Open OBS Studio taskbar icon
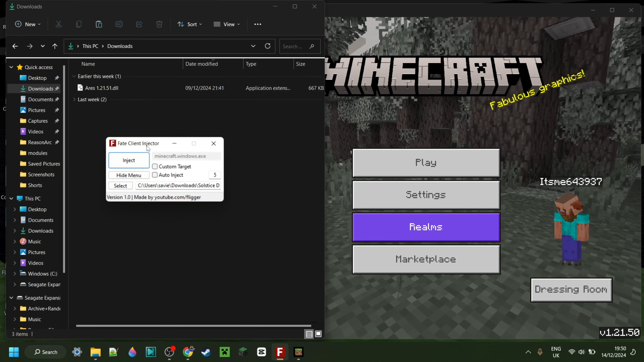This screenshot has height=362, width=644. [169, 352]
